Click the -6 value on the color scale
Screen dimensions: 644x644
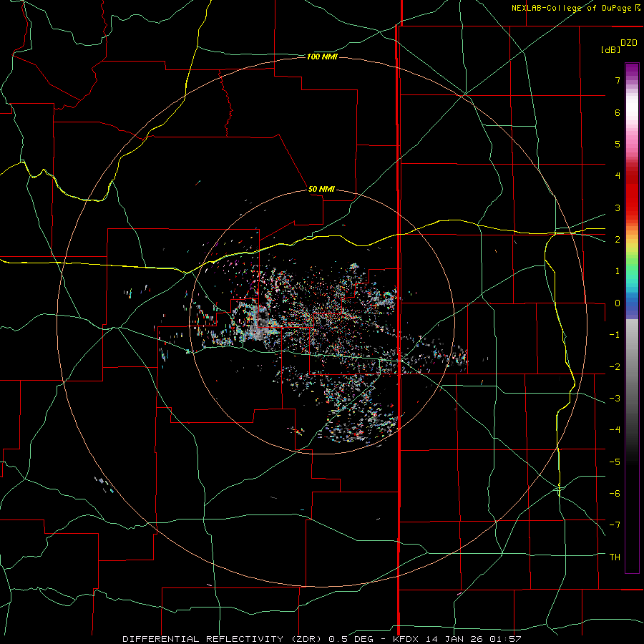click(615, 494)
